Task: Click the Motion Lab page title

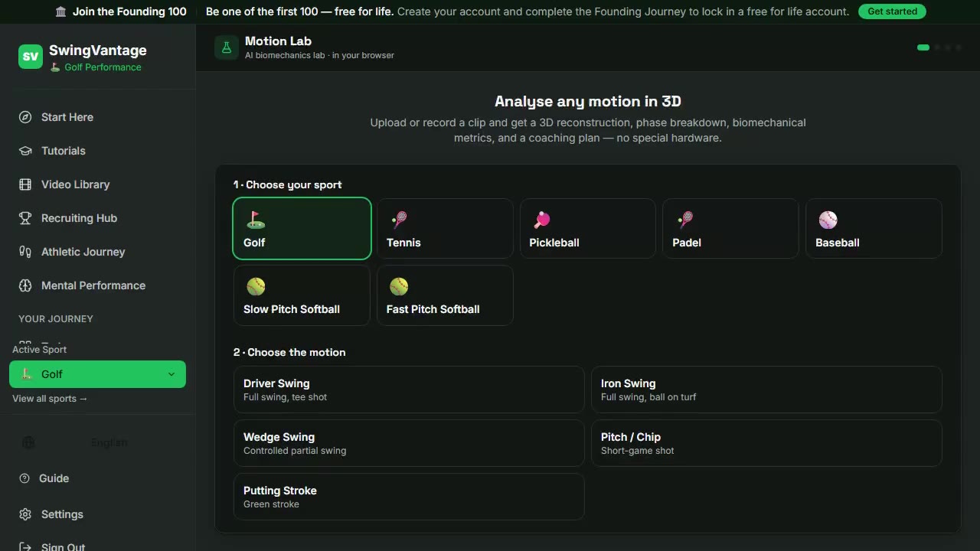Action: (x=278, y=41)
